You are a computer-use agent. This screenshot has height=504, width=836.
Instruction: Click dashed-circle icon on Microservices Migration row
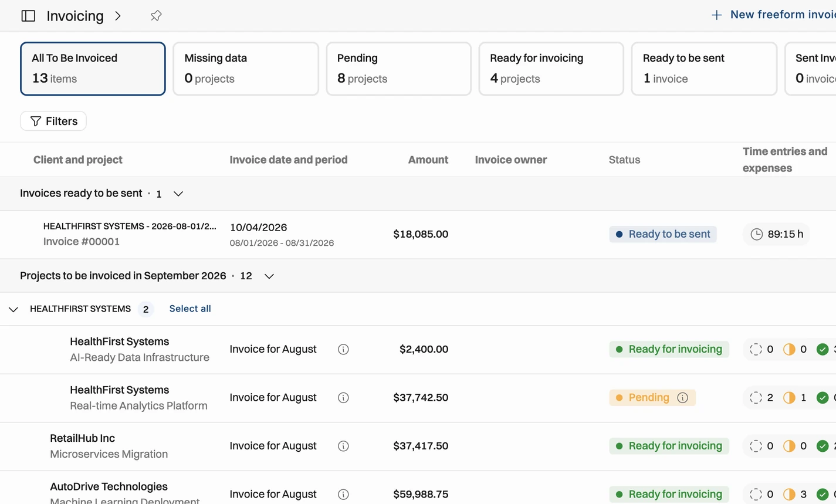[756, 446]
